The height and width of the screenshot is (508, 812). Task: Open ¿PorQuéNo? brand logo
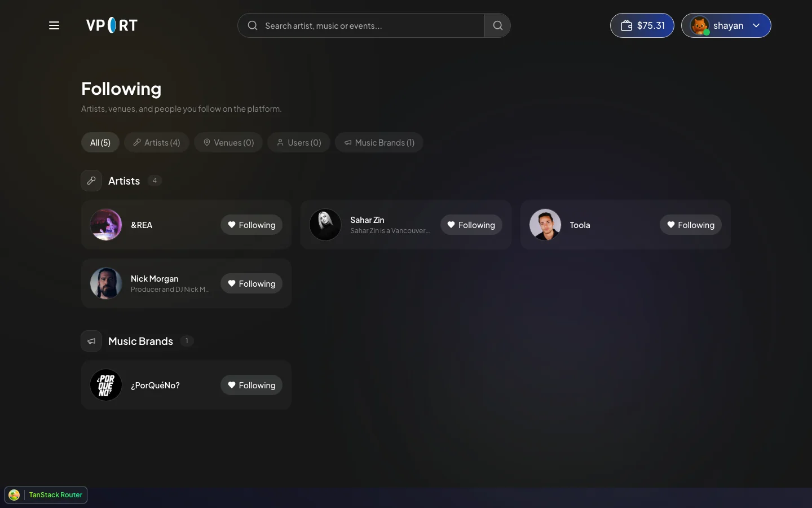[x=106, y=385]
